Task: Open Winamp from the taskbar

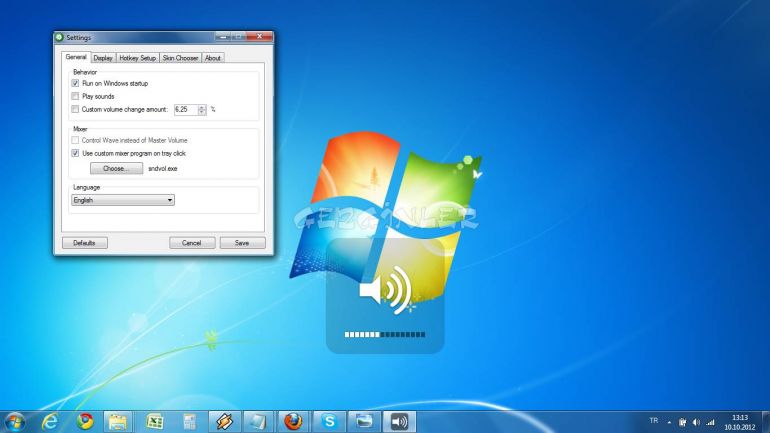Action: [x=224, y=422]
